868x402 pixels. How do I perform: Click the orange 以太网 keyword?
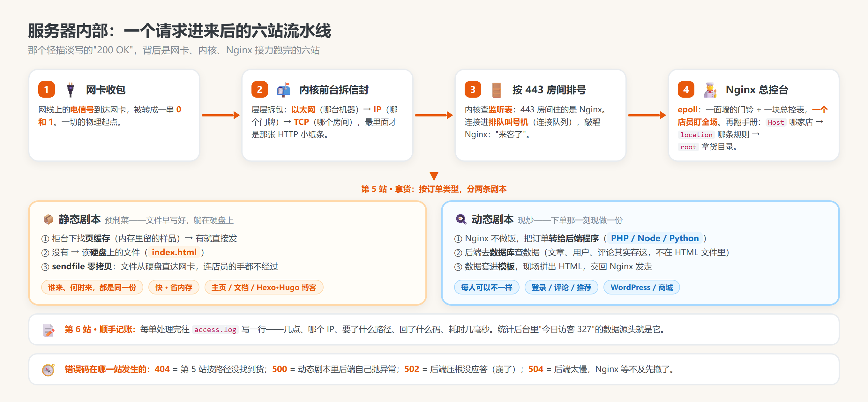point(303,109)
